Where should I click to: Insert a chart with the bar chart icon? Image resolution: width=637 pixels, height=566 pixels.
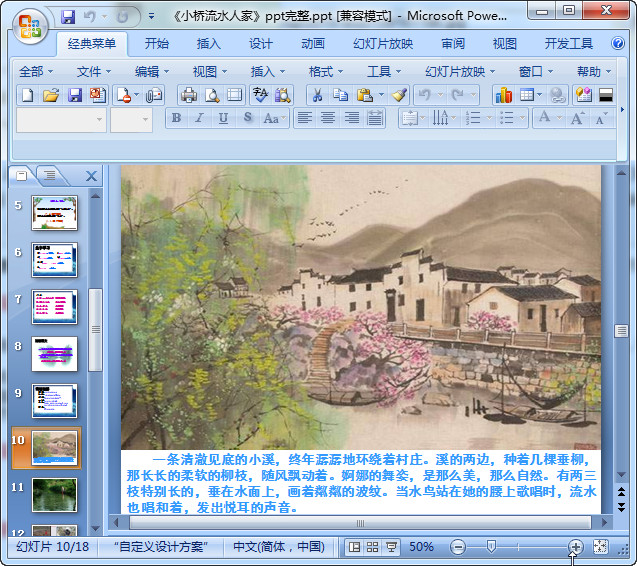[x=504, y=95]
